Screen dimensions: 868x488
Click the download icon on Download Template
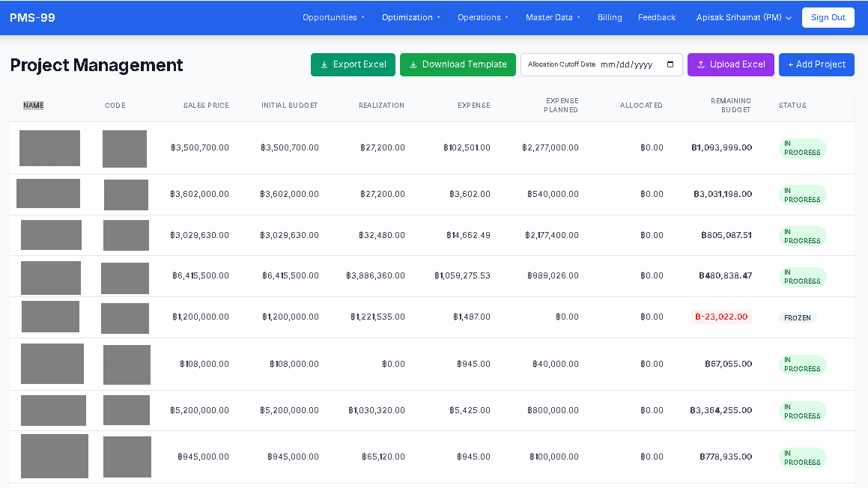413,65
